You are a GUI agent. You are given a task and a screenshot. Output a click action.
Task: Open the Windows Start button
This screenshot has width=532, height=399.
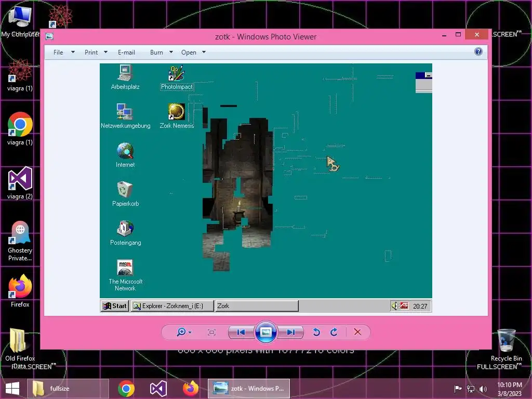12,389
